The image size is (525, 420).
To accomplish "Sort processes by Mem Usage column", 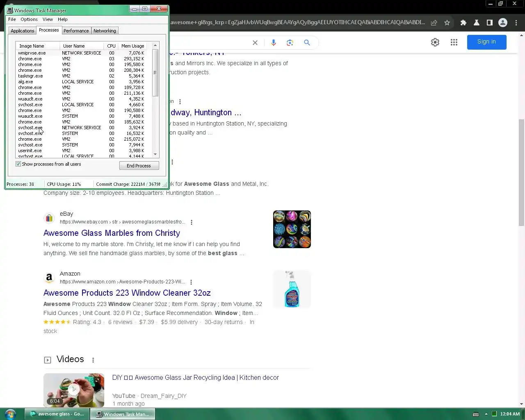I will pos(132,46).
